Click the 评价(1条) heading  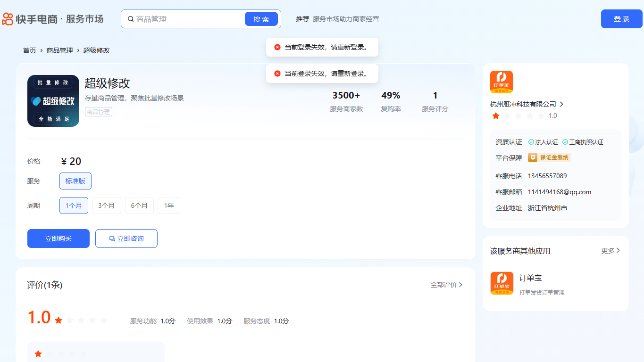pos(44,285)
